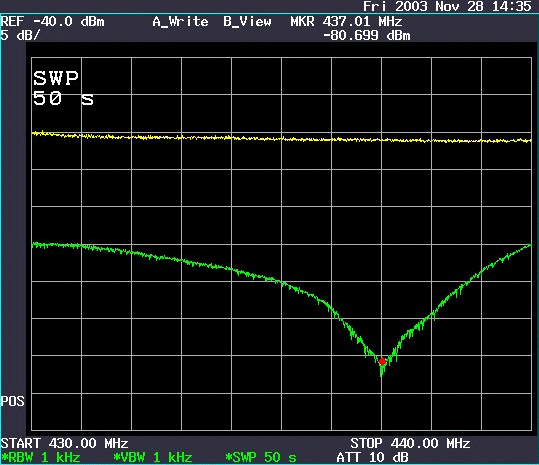539x465 pixels.
Task: Click the -80.699 dBm marker level
Action: point(366,35)
